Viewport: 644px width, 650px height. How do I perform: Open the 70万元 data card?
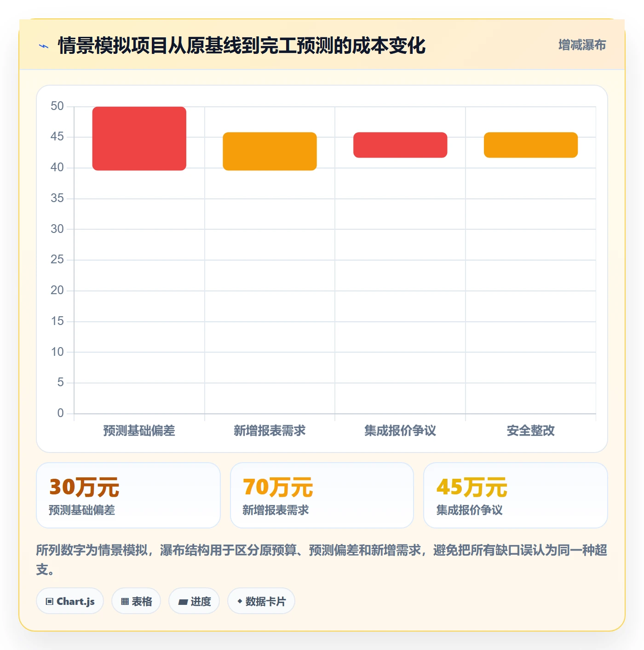[x=322, y=495]
